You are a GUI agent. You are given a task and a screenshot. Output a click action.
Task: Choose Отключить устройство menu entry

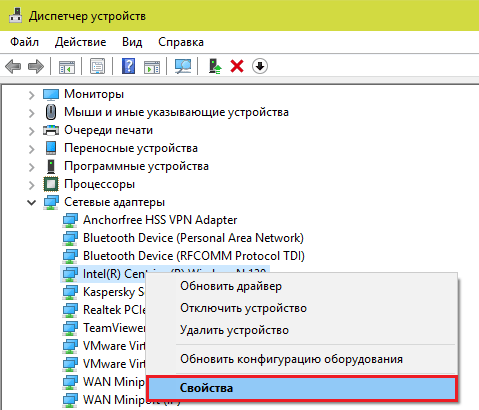pyautogui.click(x=243, y=308)
